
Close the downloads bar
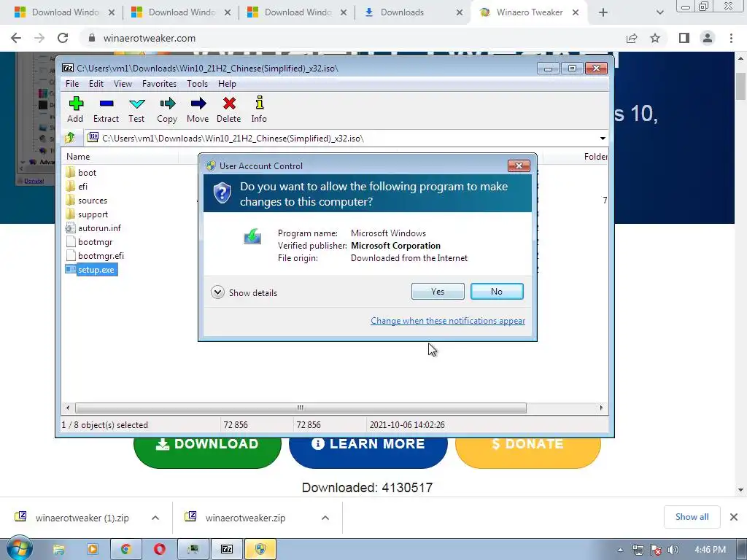click(x=734, y=517)
